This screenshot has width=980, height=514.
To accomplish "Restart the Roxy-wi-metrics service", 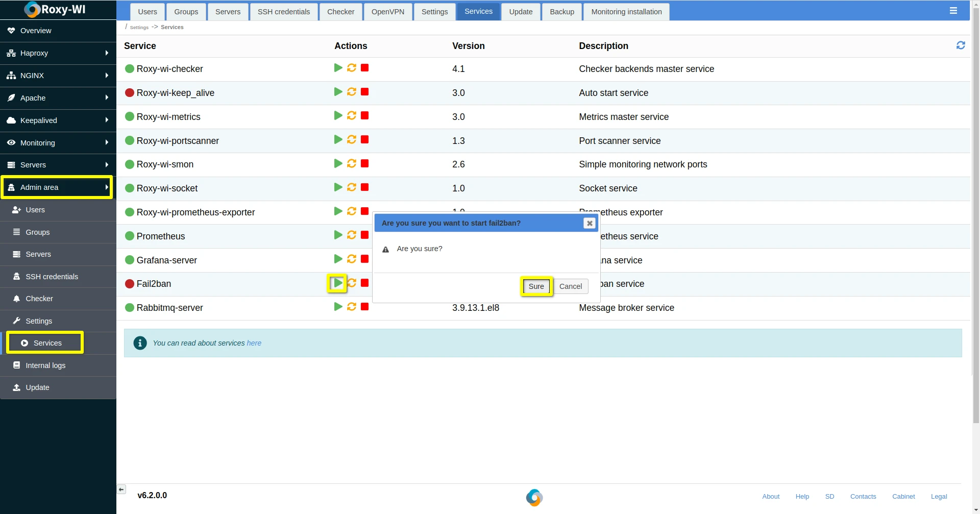I will (352, 116).
